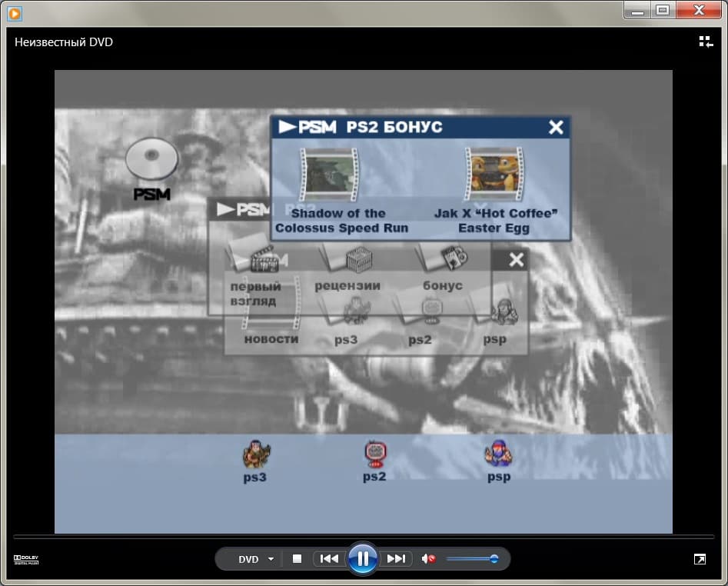Select Jak X Hot Coffee Easter Egg title

(x=495, y=221)
